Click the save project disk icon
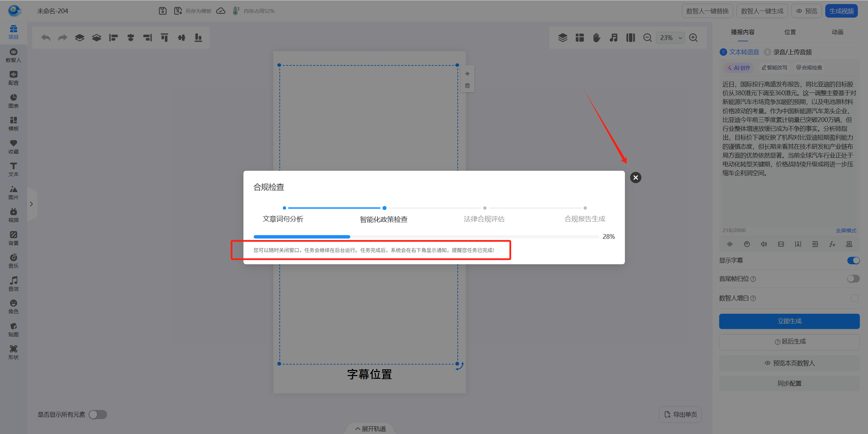 (x=163, y=11)
